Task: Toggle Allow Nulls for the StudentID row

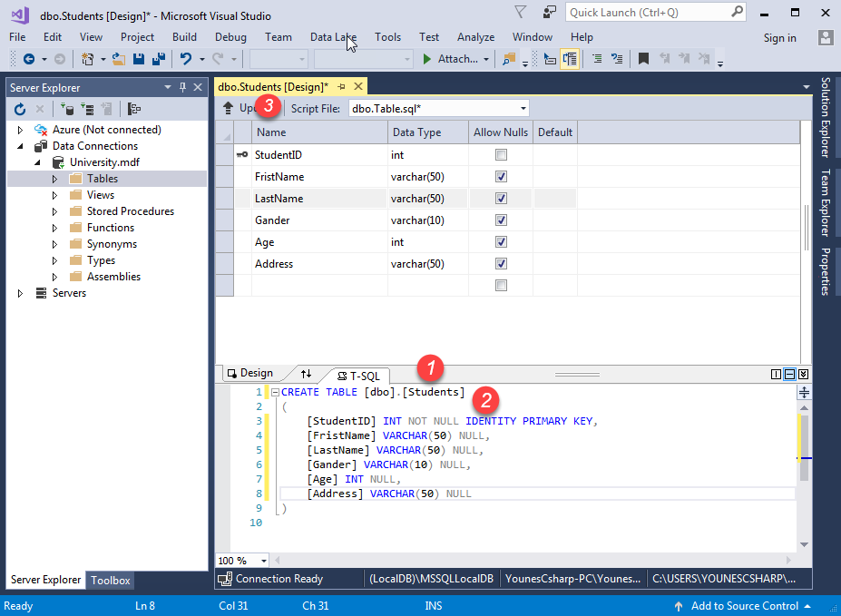Action: coord(501,155)
